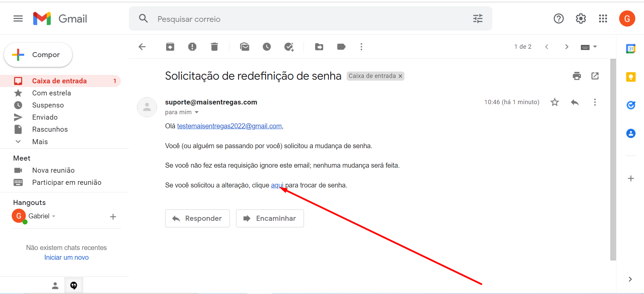This screenshot has width=644, height=294.
Task: Start a new Hangouts chat plus
Action: pyautogui.click(x=113, y=217)
